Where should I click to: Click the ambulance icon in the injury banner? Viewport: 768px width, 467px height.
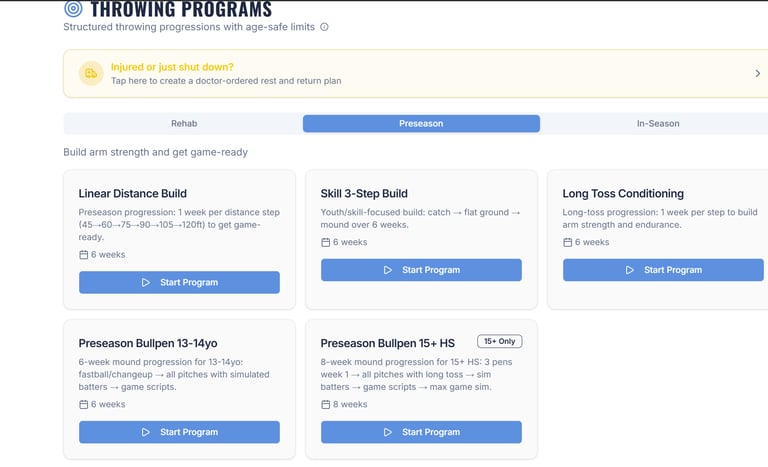pos(91,73)
